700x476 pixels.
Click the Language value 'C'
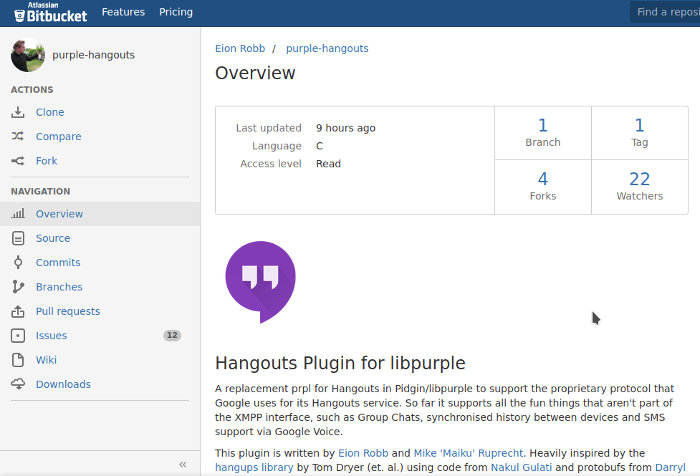[x=319, y=146]
